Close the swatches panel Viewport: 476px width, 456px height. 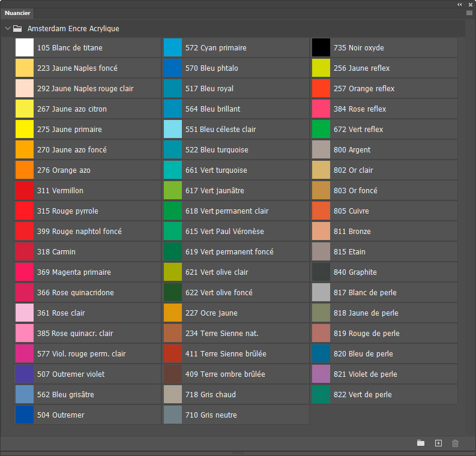click(x=470, y=5)
